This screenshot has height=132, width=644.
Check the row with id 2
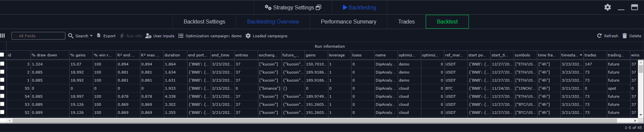[x=2, y=72]
